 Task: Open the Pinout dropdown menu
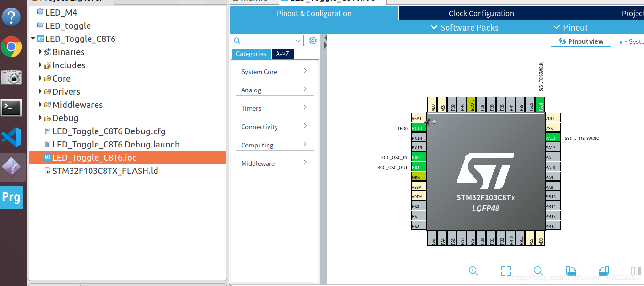570,28
